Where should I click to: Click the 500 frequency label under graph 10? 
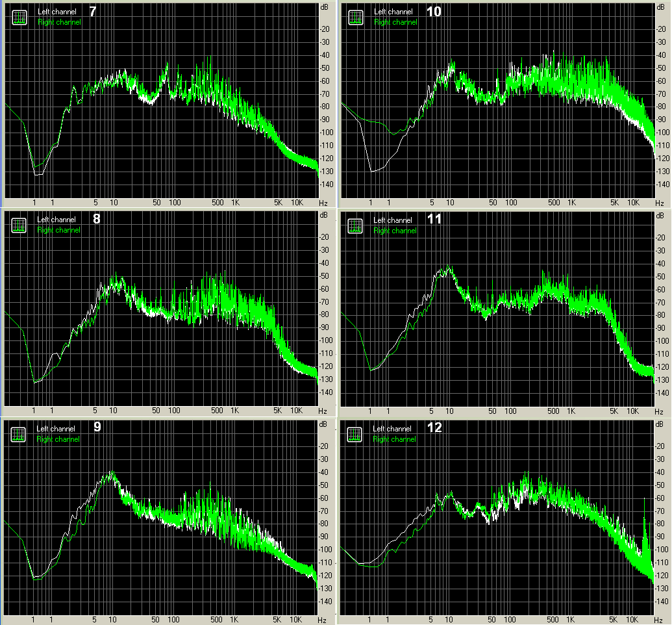[x=554, y=203]
